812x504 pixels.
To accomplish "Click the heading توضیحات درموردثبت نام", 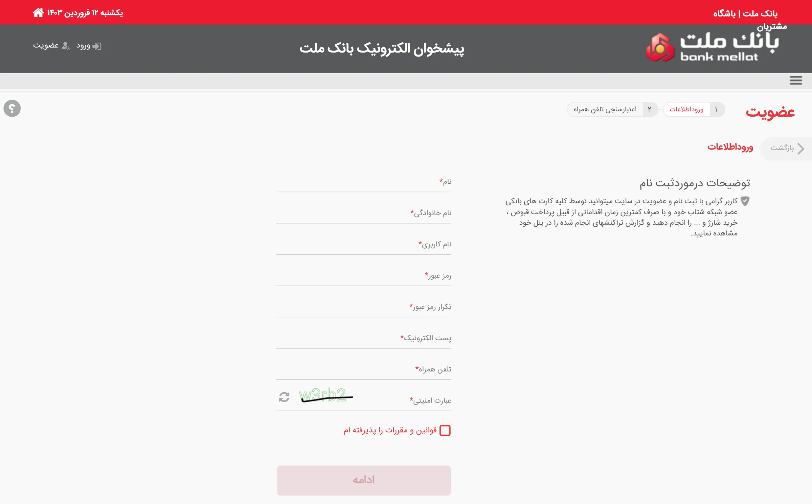I will pos(695,183).
